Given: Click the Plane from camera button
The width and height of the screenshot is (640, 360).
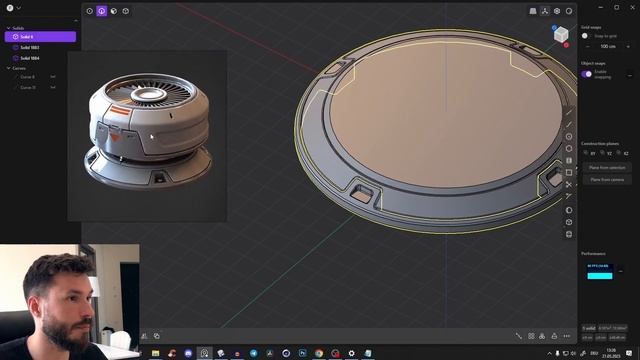Looking at the screenshot, I should [x=607, y=180].
